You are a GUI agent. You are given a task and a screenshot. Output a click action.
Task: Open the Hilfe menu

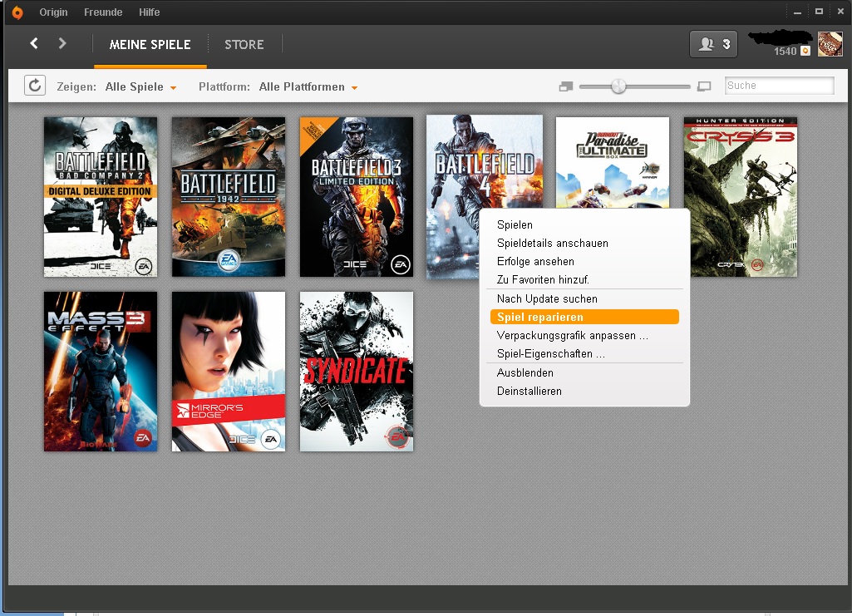[149, 12]
